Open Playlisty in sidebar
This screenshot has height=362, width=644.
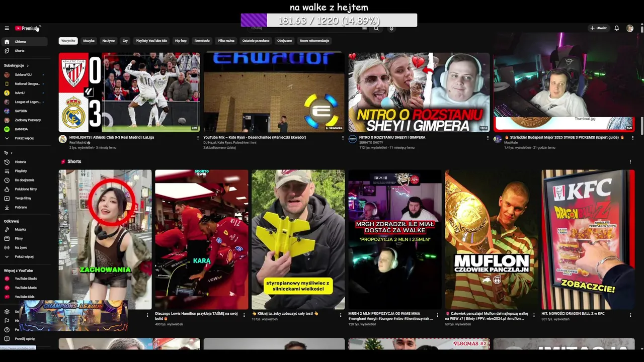(x=25, y=171)
